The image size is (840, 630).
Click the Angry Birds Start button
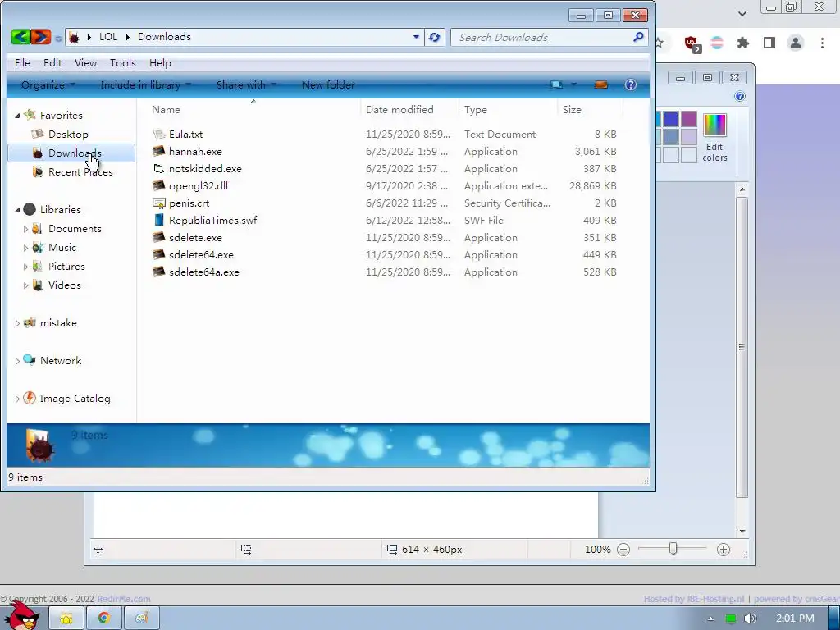21,615
